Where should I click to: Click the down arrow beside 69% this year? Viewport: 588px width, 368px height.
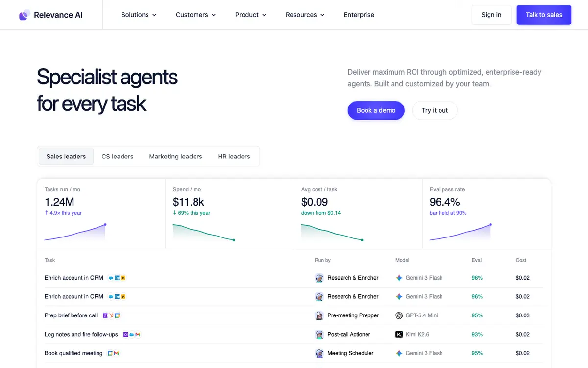pyautogui.click(x=174, y=213)
